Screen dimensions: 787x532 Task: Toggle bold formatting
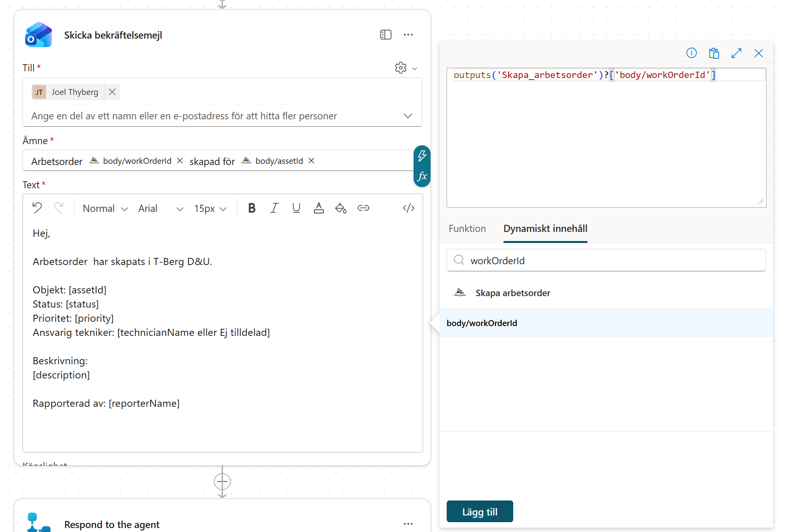252,208
